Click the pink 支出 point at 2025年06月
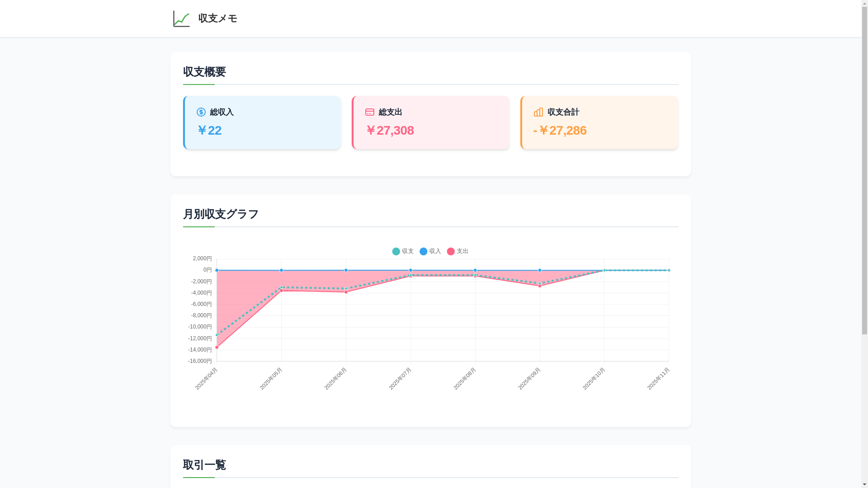 (346, 292)
